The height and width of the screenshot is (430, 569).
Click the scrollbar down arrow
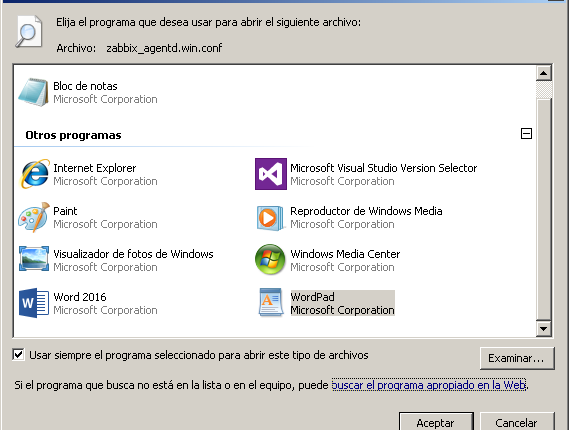coord(544,329)
